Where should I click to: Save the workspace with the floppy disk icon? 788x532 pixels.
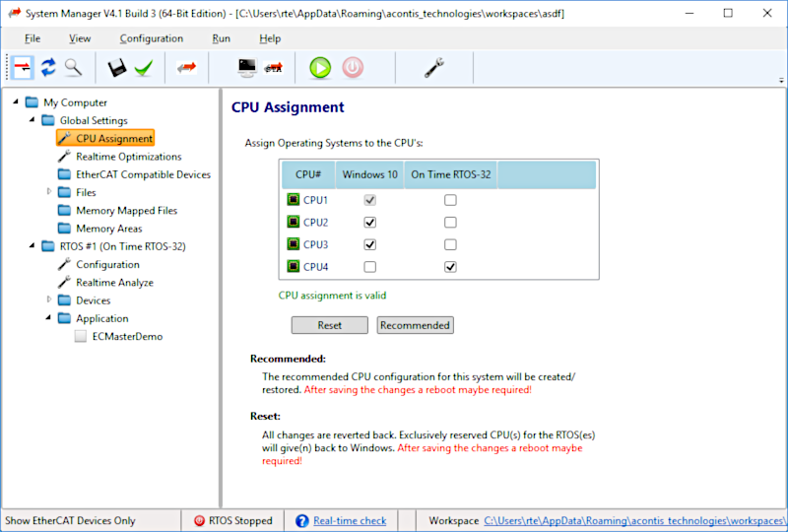pos(117,68)
